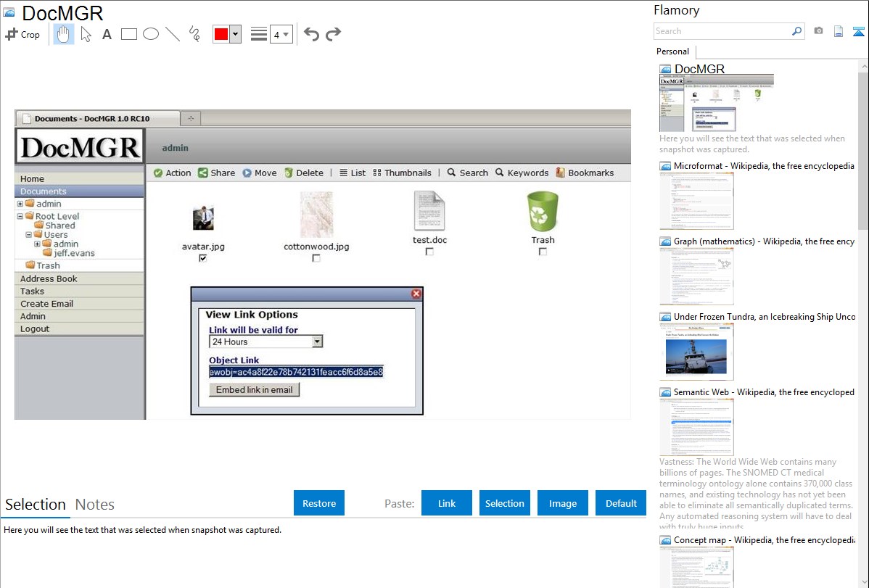This screenshot has width=869, height=588.
Task: Open Documents in the sidebar
Action: point(79,191)
